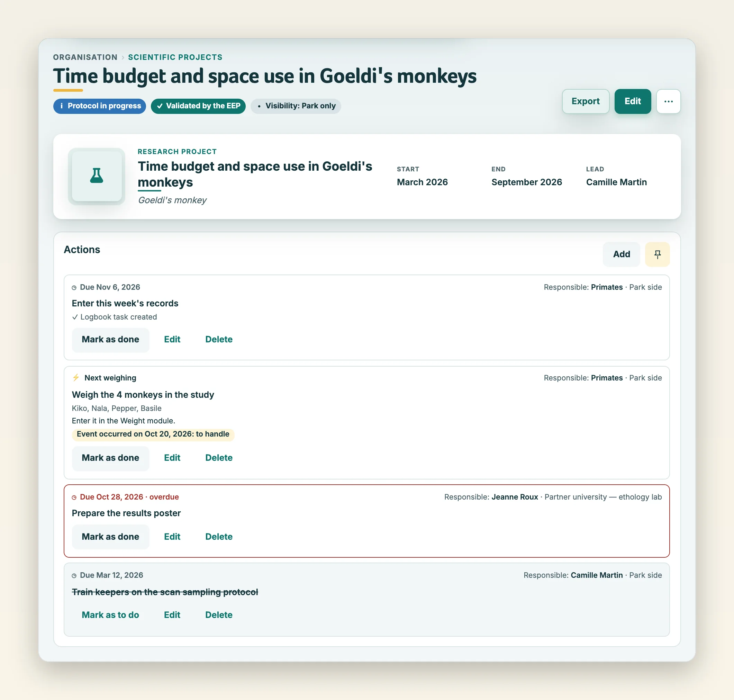Mark 'Enter this week's records' as done

tap(110, 340)
